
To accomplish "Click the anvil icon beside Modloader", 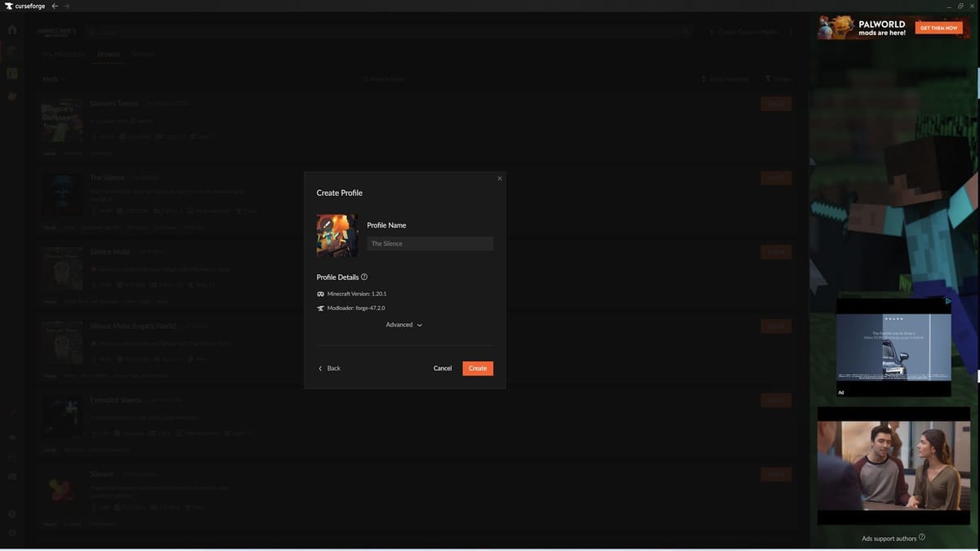I will pos(320,309).
